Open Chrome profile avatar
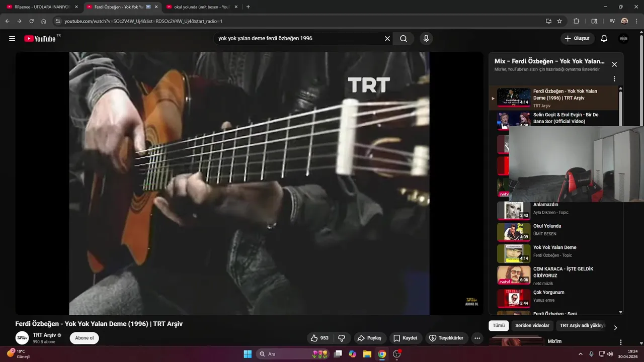The image size is (644, 362). pos(624,21)
